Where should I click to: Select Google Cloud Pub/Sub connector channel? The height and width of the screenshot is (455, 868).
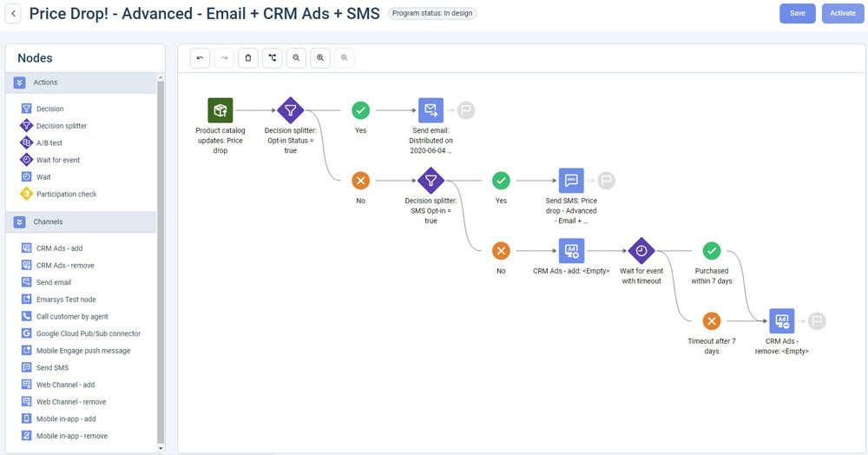tap(88, 333)
